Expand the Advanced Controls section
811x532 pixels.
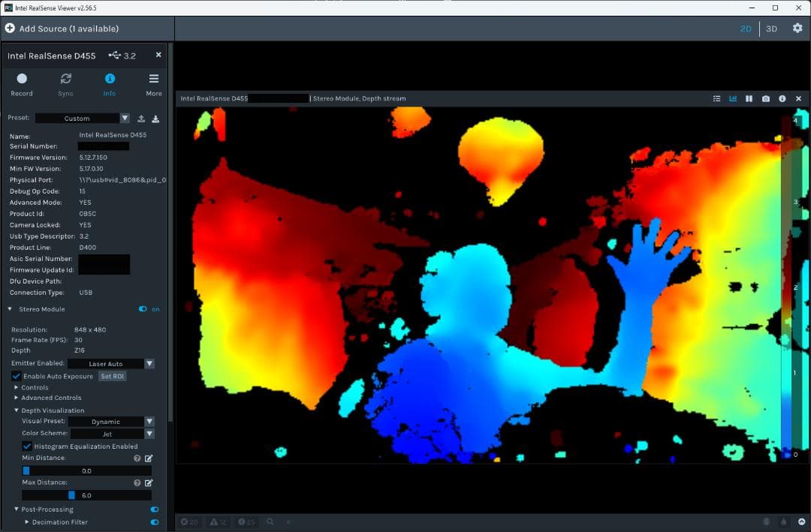[x=51, y=398]
